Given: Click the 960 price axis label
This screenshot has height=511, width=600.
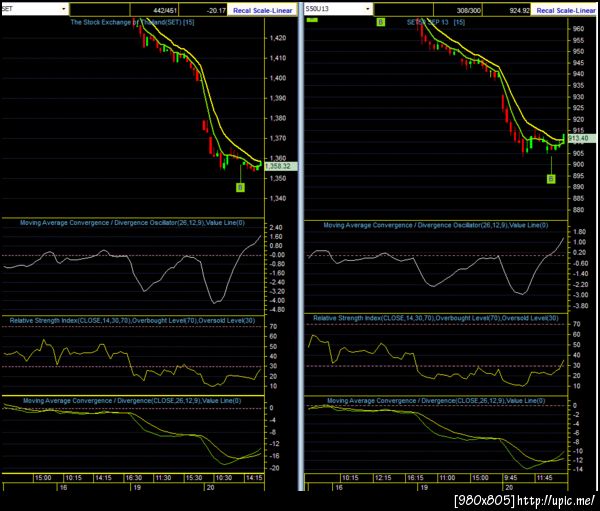Looking at the screenshot, I should (578, 29).
